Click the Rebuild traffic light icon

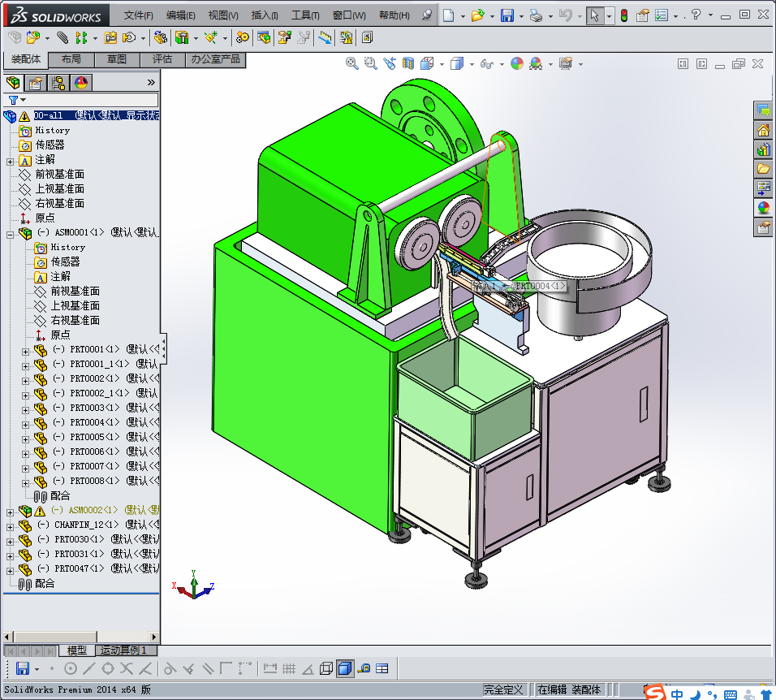click(x=624, y=15)
